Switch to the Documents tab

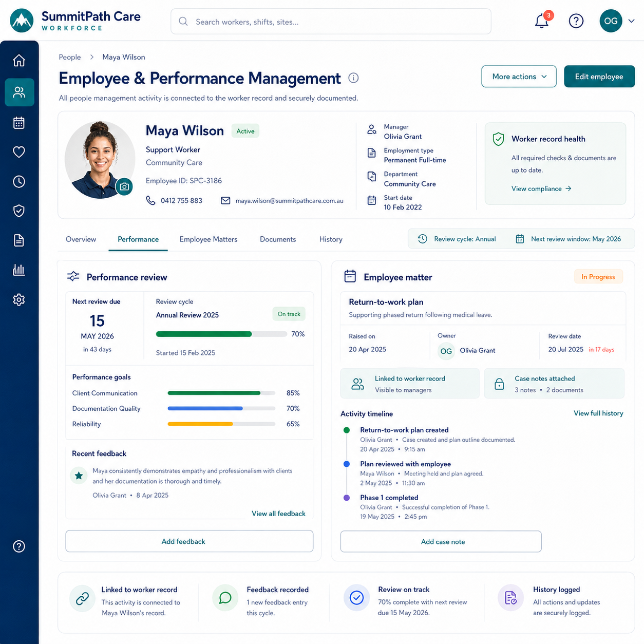[278, 239]
